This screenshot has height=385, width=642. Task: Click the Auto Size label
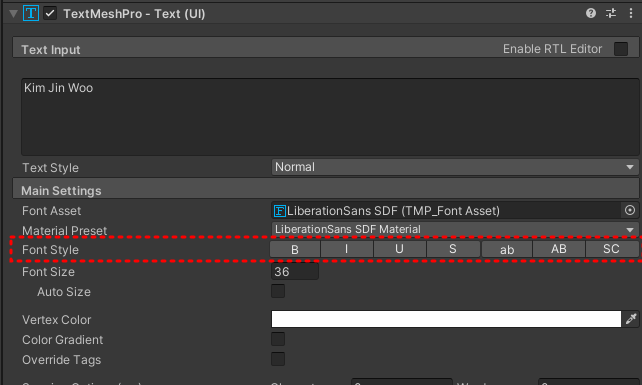(x=64, y=292)
